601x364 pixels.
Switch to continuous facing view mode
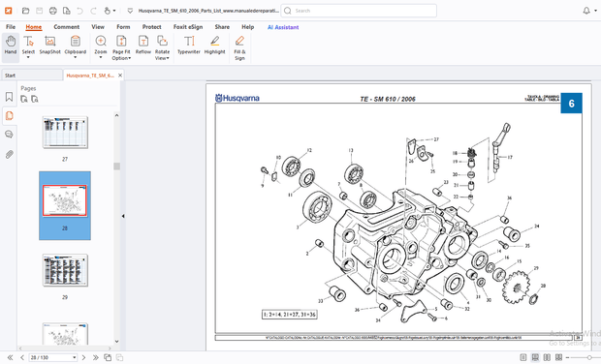(559, 357)
